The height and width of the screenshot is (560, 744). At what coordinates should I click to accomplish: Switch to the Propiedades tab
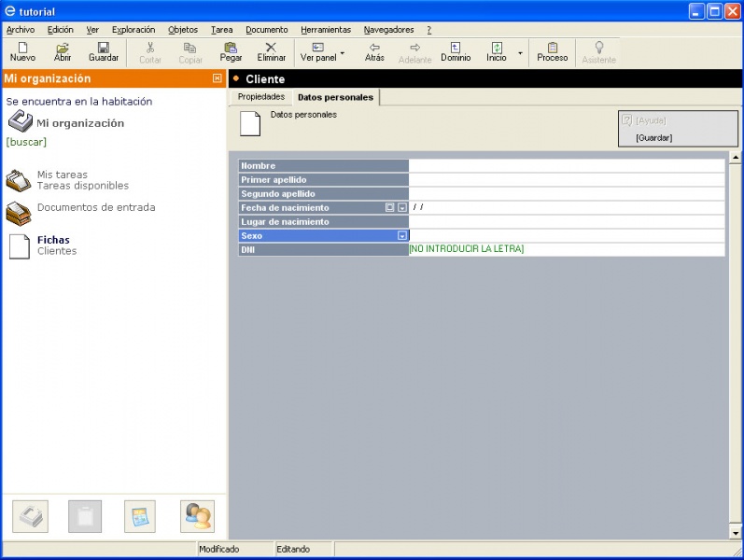260,97
